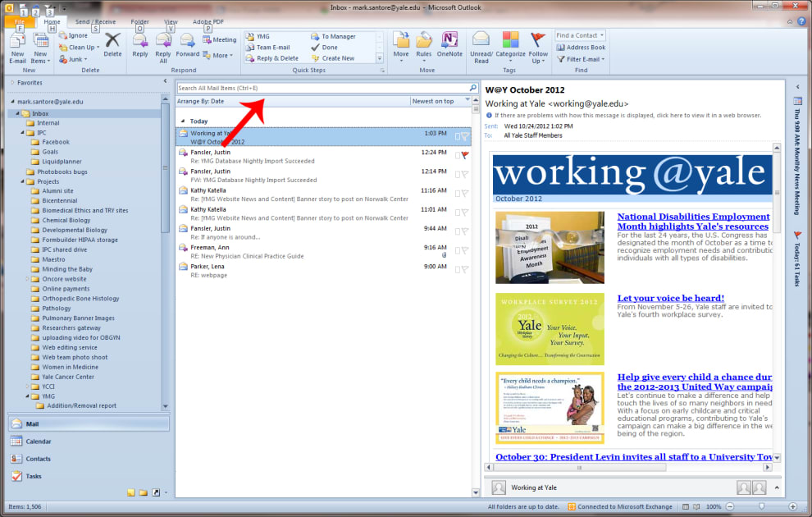Open Filter E-mail options

click(581, 59)
